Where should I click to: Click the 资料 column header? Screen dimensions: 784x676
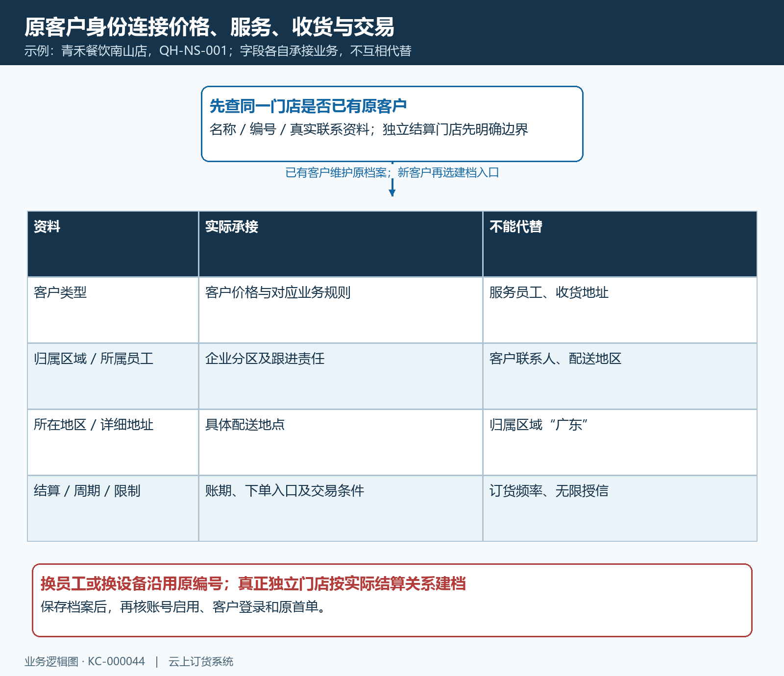[x=113, y=244]
